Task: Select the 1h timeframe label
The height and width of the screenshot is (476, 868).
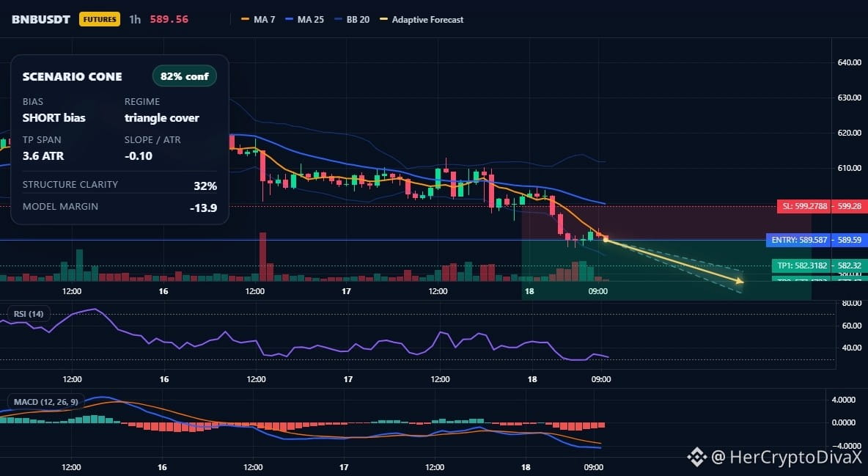Action: [135, 19]
